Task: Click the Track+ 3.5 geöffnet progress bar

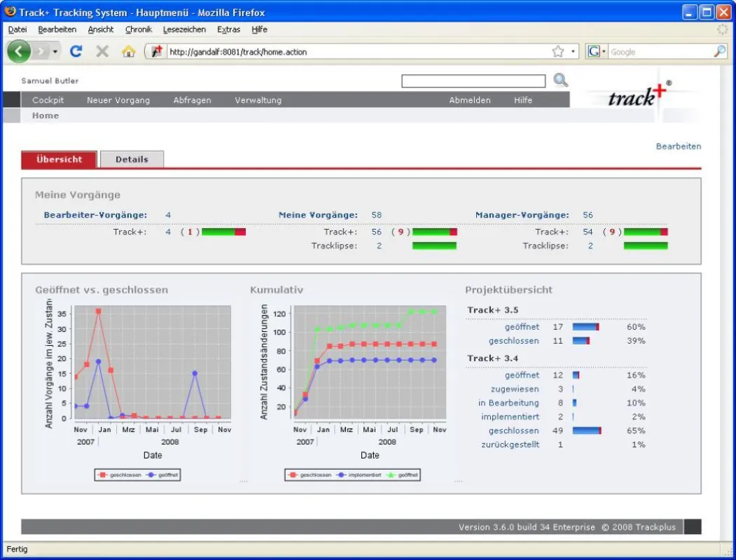Action: pyautogui.click(x=586, y=327)
